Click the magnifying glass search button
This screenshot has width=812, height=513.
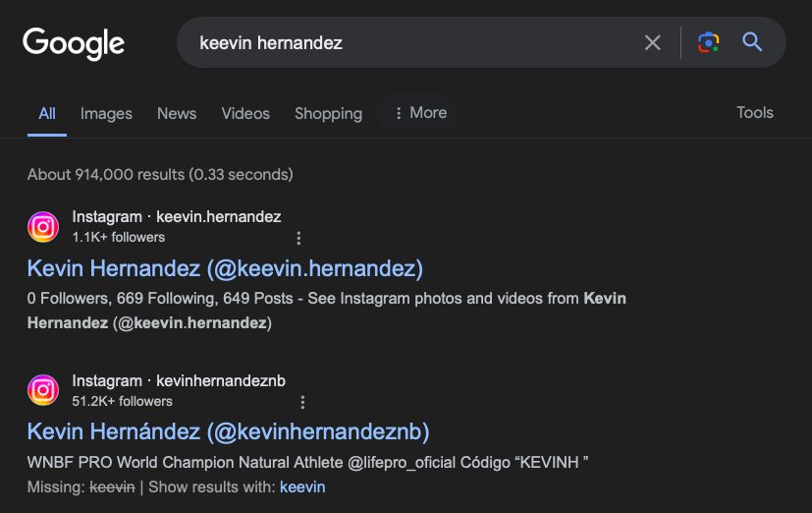click(752, 42)
